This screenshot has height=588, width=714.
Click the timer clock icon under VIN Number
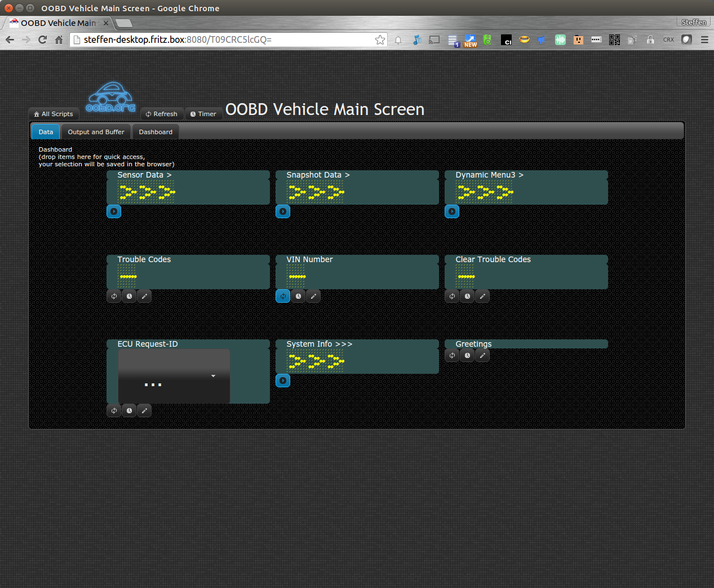(x=298, y=296)
